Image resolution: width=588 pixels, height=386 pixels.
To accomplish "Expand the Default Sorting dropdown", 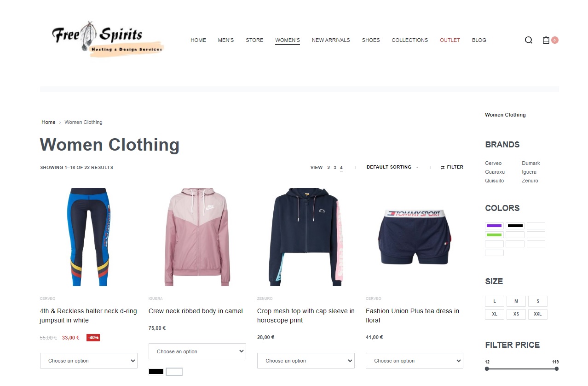I will pos(392,167).
